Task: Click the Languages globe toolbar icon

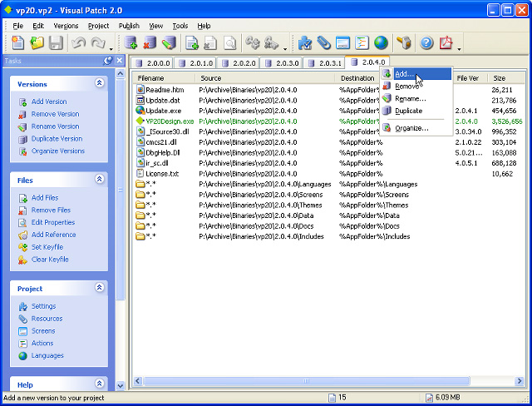Action: pyautogui.click(x=381, y=43)
